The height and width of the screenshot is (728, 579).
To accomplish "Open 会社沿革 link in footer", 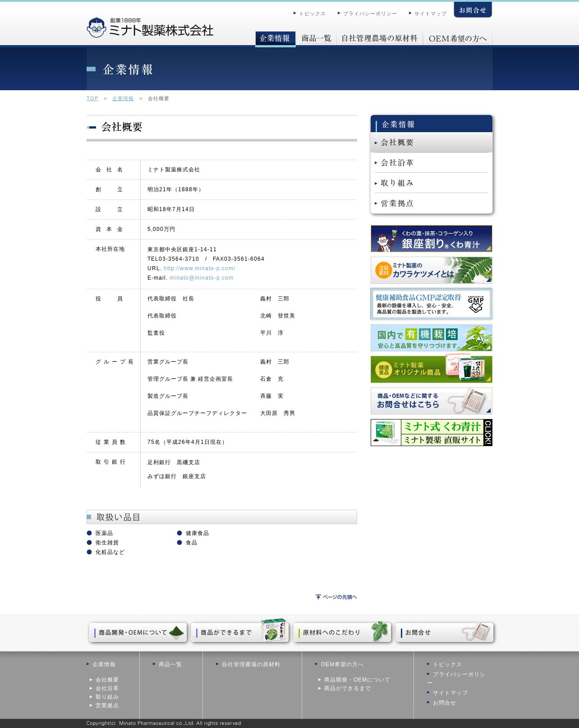I will click(x=107, y=688).
